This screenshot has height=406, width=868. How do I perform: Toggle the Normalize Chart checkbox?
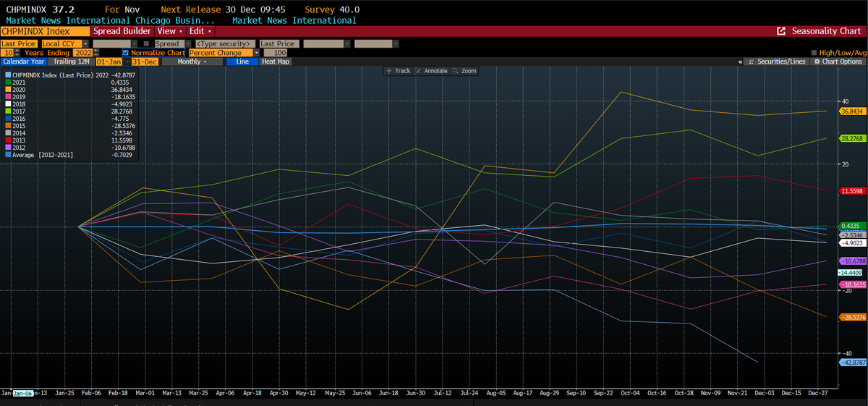click(x=126, y=53)
